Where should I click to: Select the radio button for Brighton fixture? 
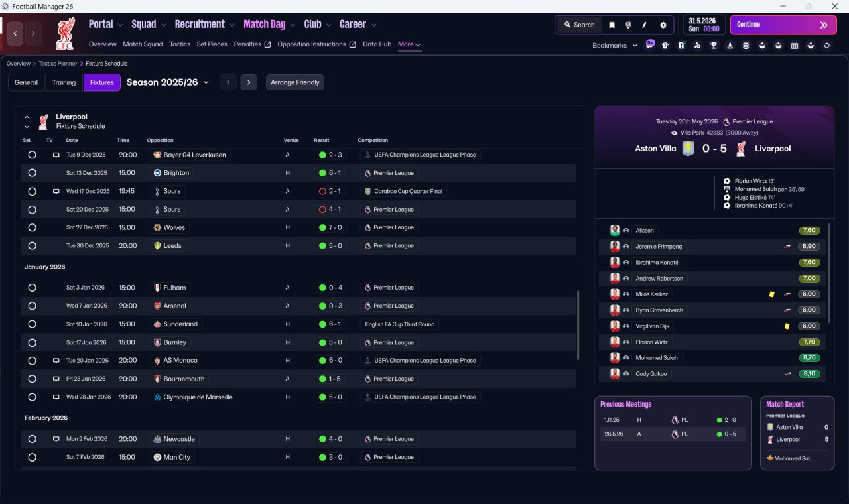coord(32,172)
